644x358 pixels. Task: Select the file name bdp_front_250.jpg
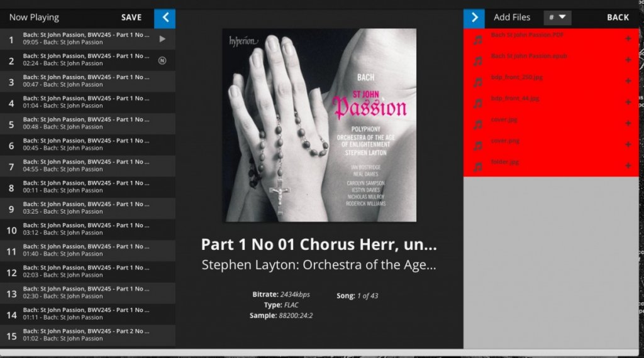(517, 77)
